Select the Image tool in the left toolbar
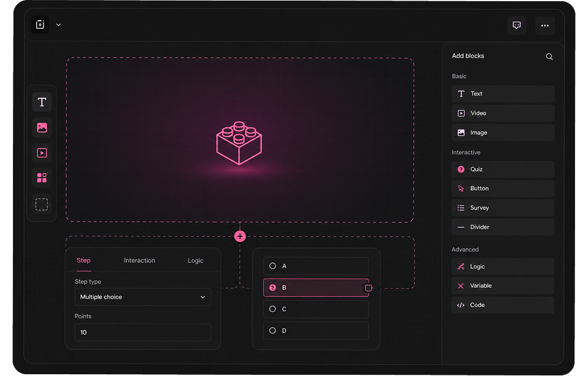The image size is (588, 376). click(42, 128)
